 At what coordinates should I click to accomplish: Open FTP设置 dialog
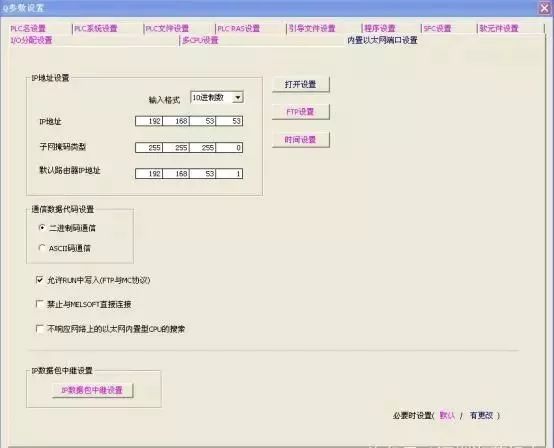click(x=300, y=112)
